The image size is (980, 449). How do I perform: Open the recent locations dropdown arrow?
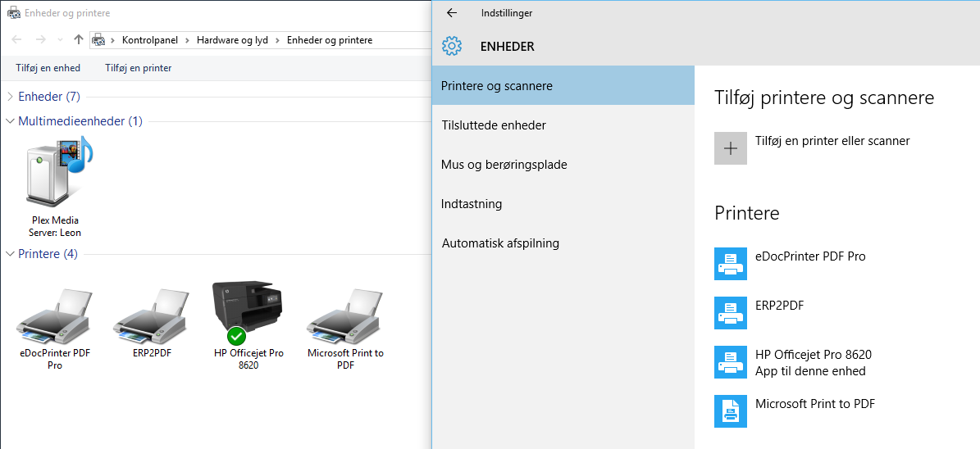pos(60,40)
